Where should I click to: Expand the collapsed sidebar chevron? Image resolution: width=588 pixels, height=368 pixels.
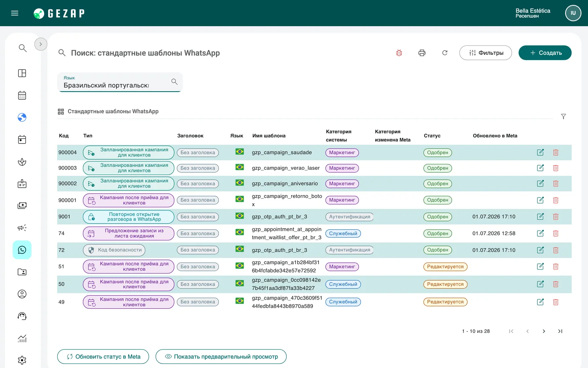41,44
